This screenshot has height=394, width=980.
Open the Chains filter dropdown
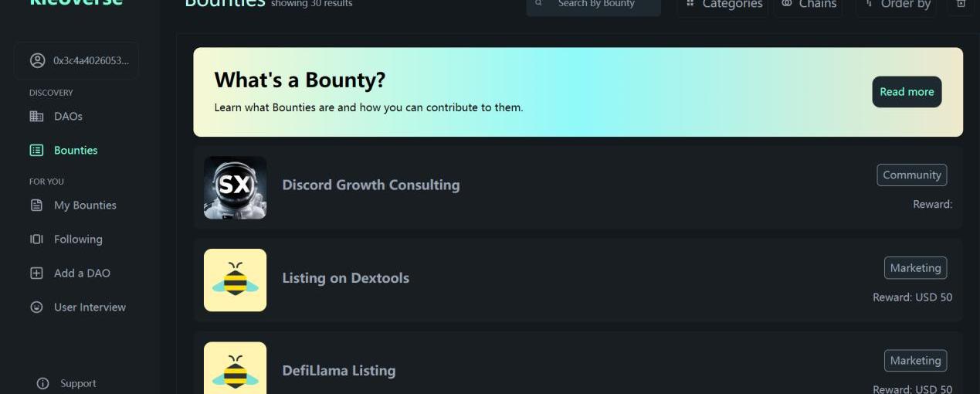click(x=808, y=5)
